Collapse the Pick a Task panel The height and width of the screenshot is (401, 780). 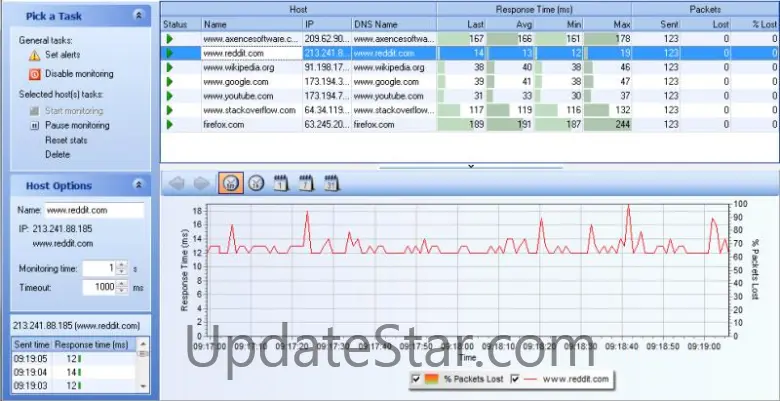(139, 15)
